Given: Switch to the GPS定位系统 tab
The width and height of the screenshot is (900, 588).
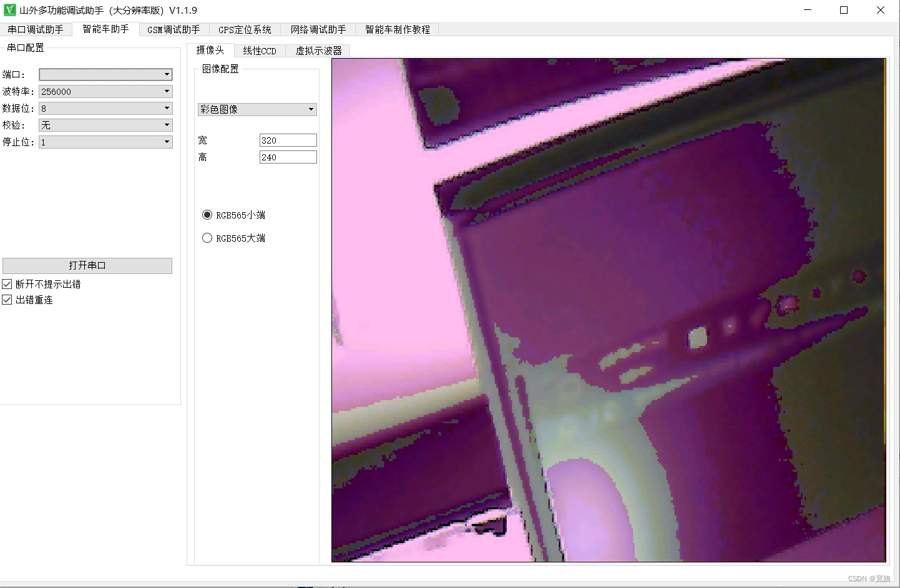Looking at the screenshot, I should (x=244, y=29).
